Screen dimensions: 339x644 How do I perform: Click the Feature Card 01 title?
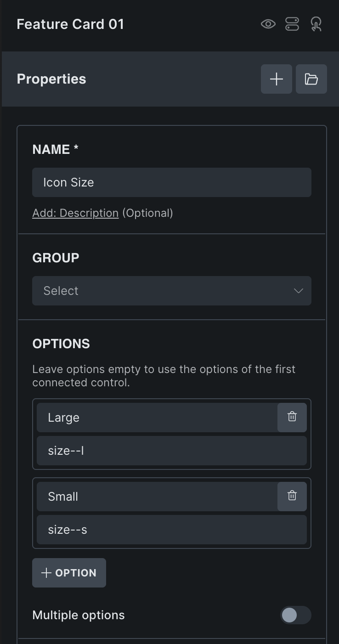pyautogui.click(x=70, y=24)
